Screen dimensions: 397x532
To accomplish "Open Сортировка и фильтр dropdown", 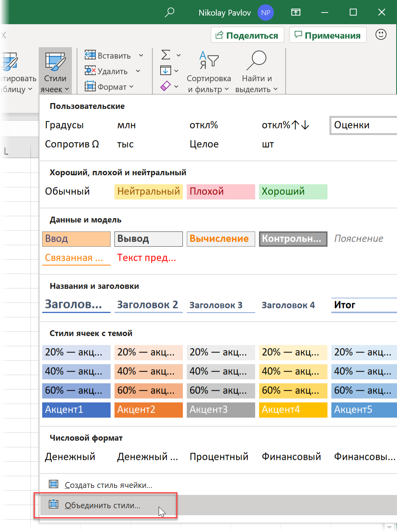I will click(x=227, y=89).
